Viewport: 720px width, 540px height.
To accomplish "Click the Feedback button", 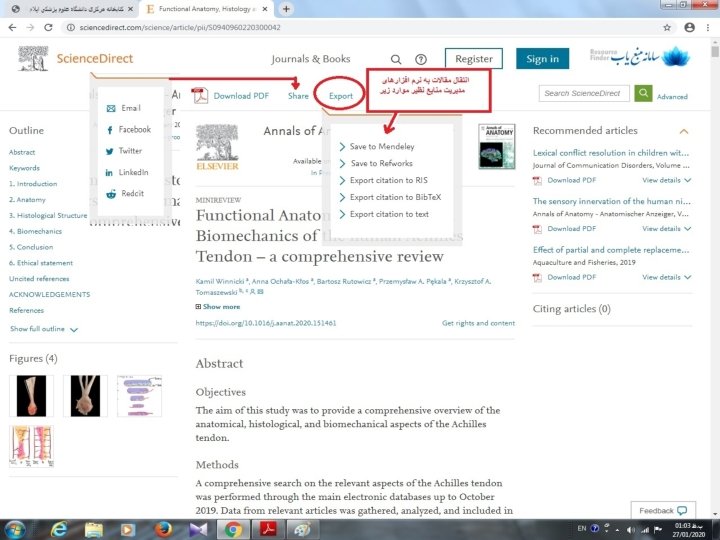I will coord(663,511).
